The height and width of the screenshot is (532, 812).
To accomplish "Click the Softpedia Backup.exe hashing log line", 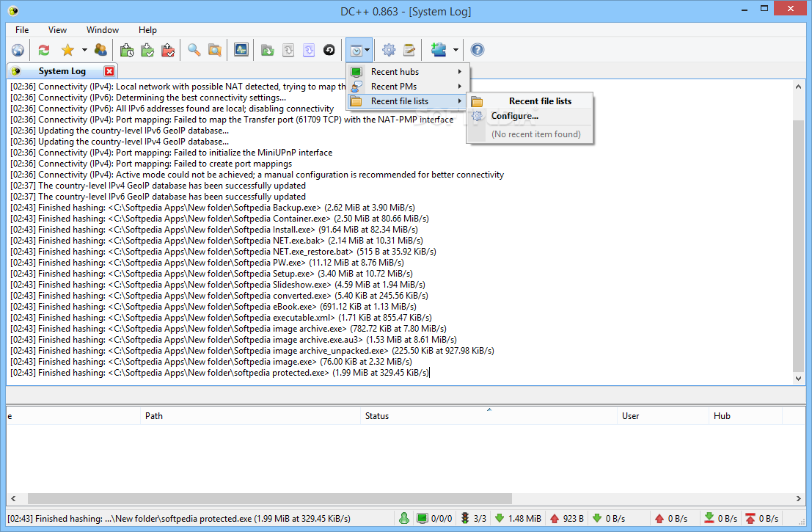I will click(x=212, y=208).
